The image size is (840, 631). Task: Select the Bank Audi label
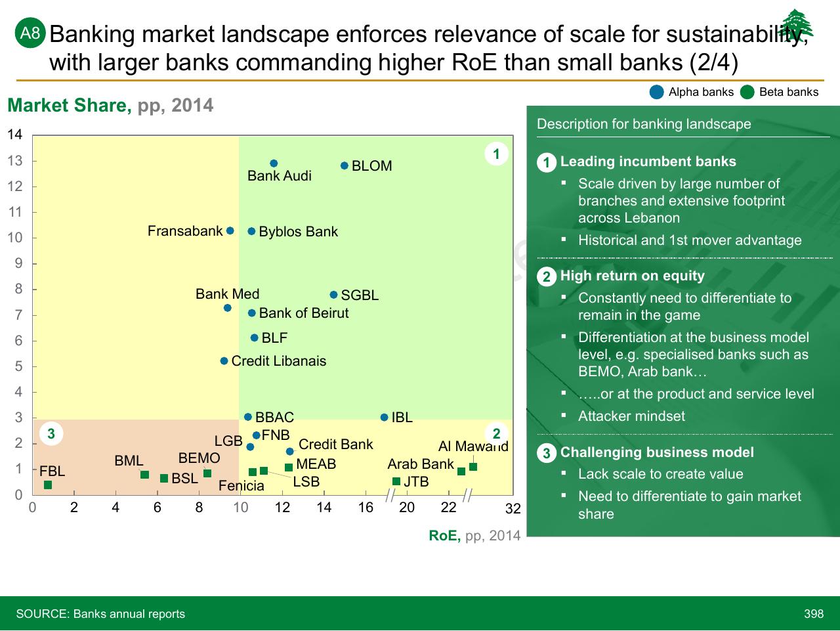coord(280,176)
